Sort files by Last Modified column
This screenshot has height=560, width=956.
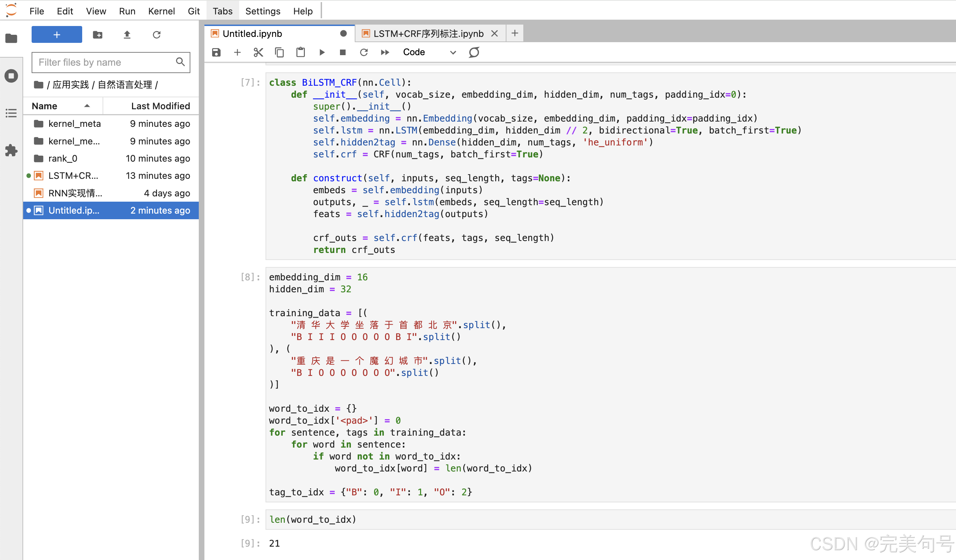[160, 106]
